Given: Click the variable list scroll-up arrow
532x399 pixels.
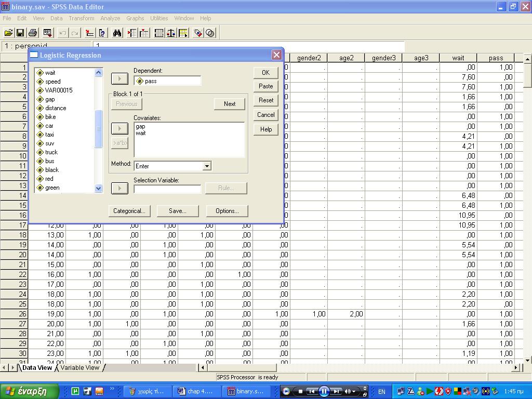Looking at the screenshot, I should [x=98, y=73].
